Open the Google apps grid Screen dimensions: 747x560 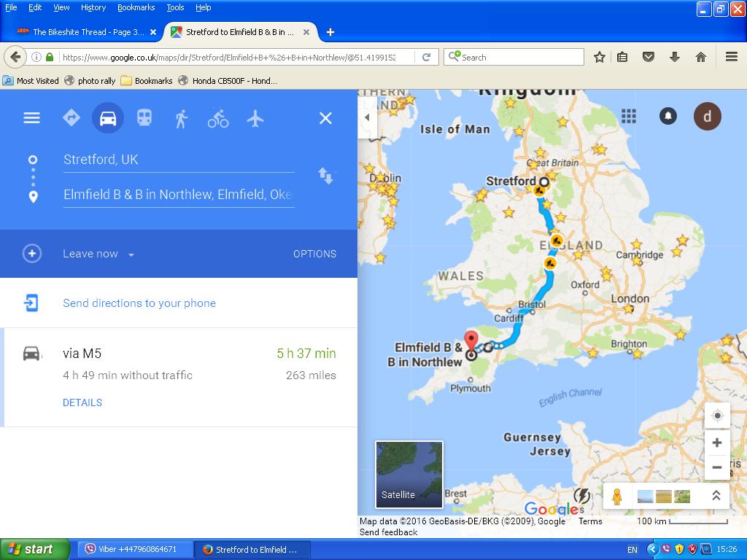coord(629,116)
